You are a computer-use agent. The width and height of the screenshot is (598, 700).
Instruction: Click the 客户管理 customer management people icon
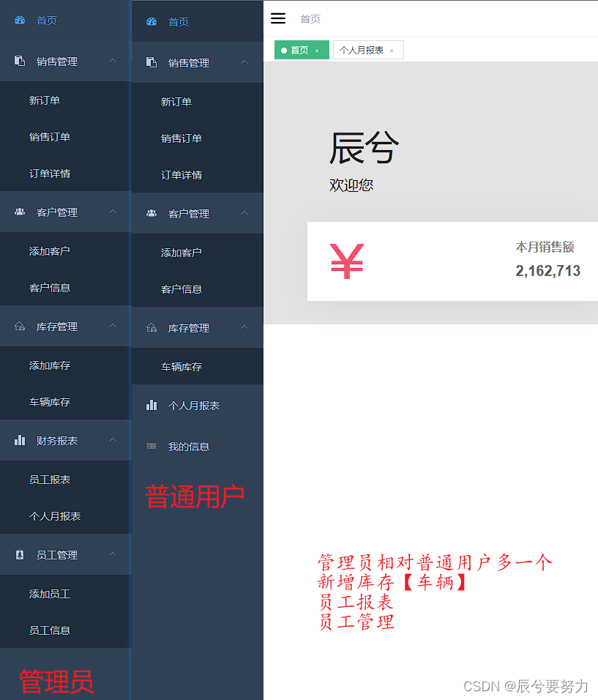pos(18,212)
